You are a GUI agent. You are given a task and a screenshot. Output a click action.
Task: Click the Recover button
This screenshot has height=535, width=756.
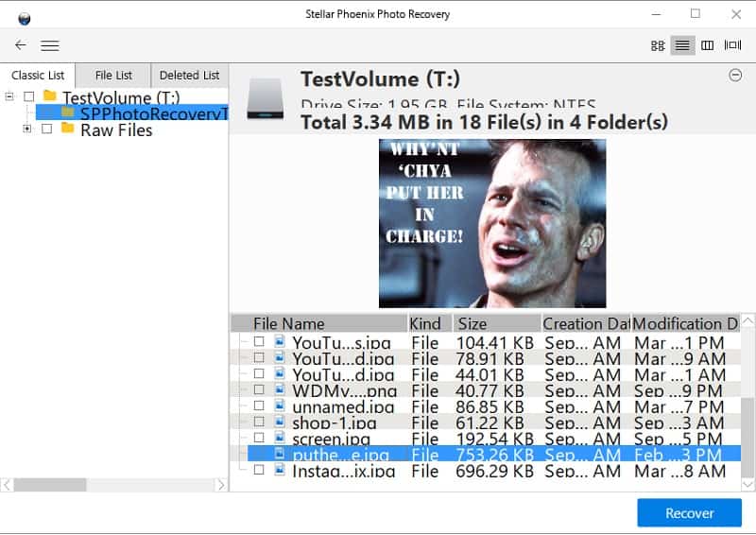(690, 513)
